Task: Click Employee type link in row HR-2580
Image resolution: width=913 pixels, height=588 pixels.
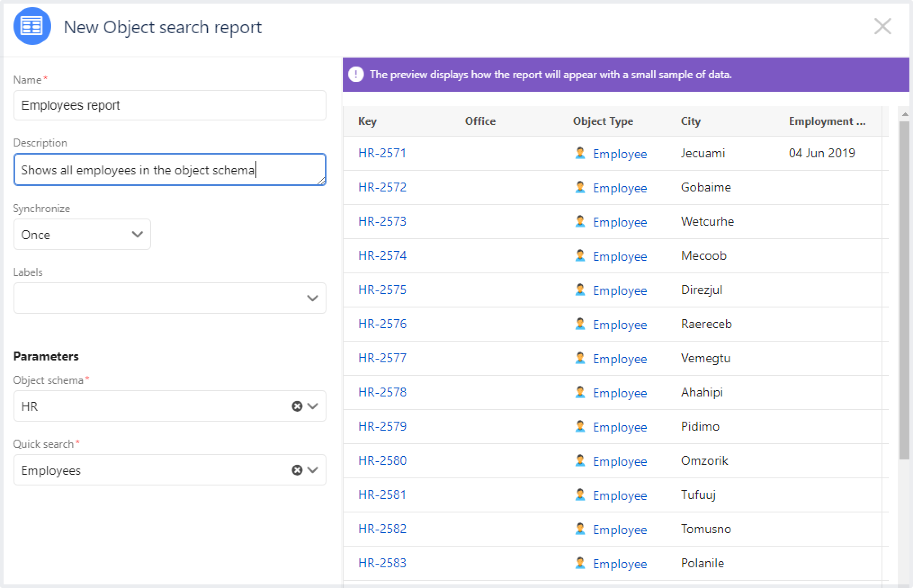Action: 620,462
